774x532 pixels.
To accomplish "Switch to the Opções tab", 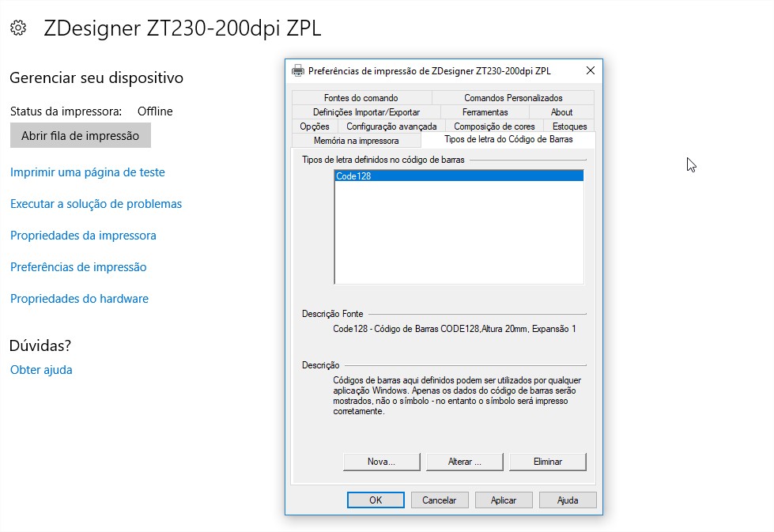I will coord(315,126).
